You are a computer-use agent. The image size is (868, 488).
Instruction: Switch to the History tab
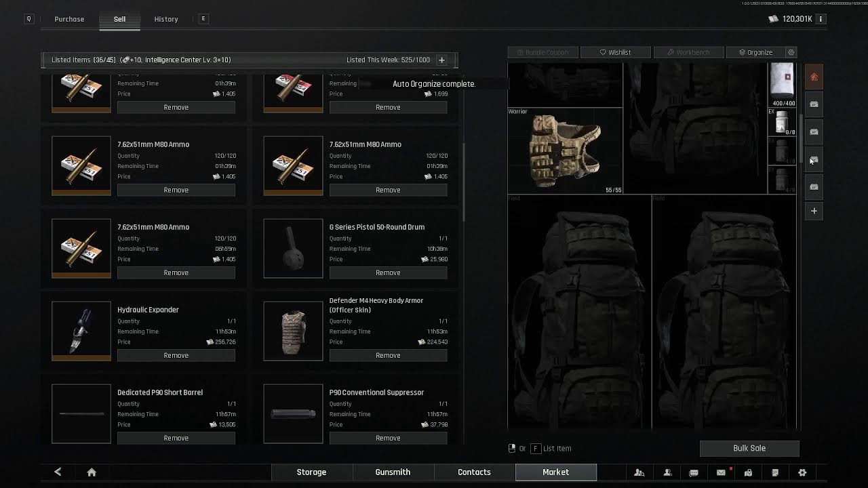pos(166,19)
